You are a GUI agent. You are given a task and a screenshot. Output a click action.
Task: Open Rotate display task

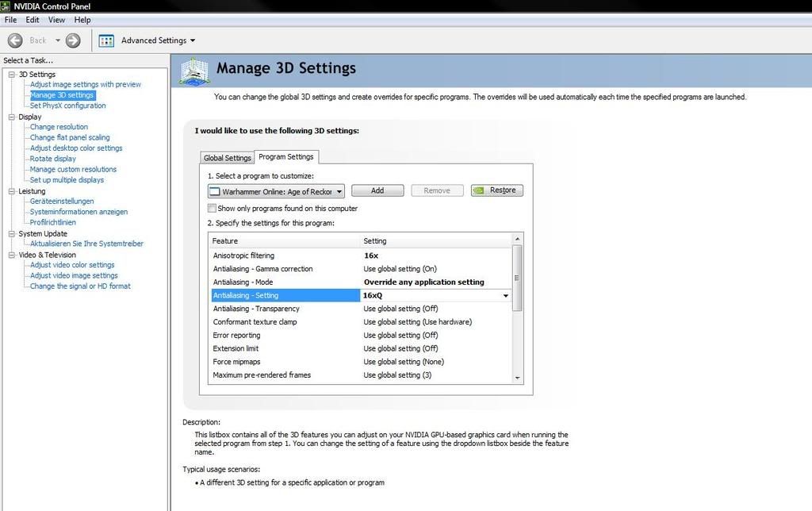tap(53, 159)
